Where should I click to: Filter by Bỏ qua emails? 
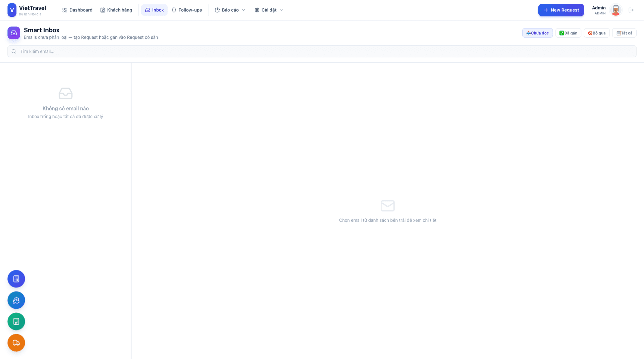[x=597, y=33]
